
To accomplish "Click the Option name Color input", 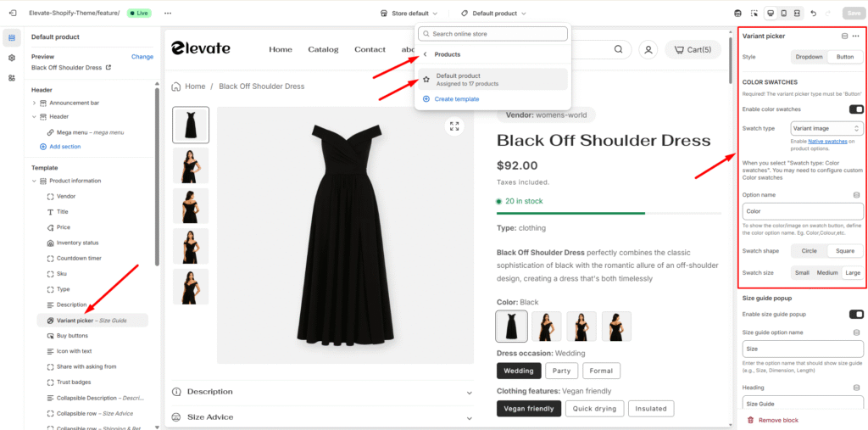I will point(803,211).
